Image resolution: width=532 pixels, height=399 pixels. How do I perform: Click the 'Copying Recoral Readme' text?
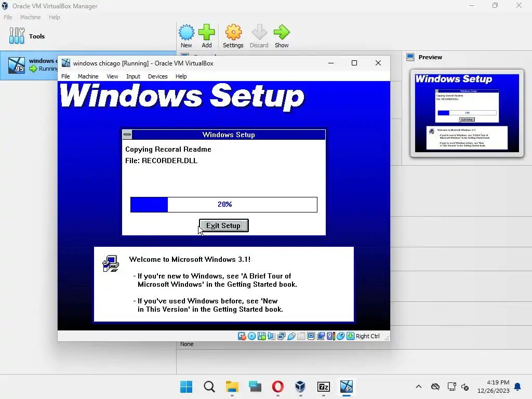[168, 149]
